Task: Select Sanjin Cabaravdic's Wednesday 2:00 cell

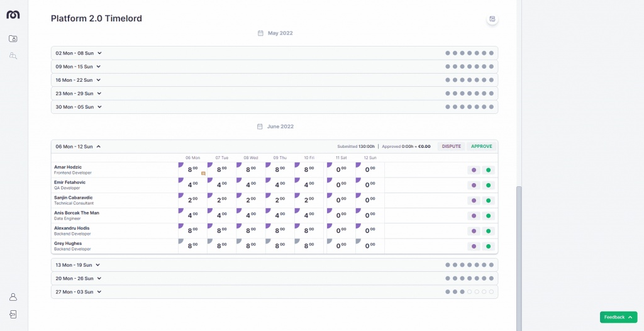Action: tap(251, 200)
